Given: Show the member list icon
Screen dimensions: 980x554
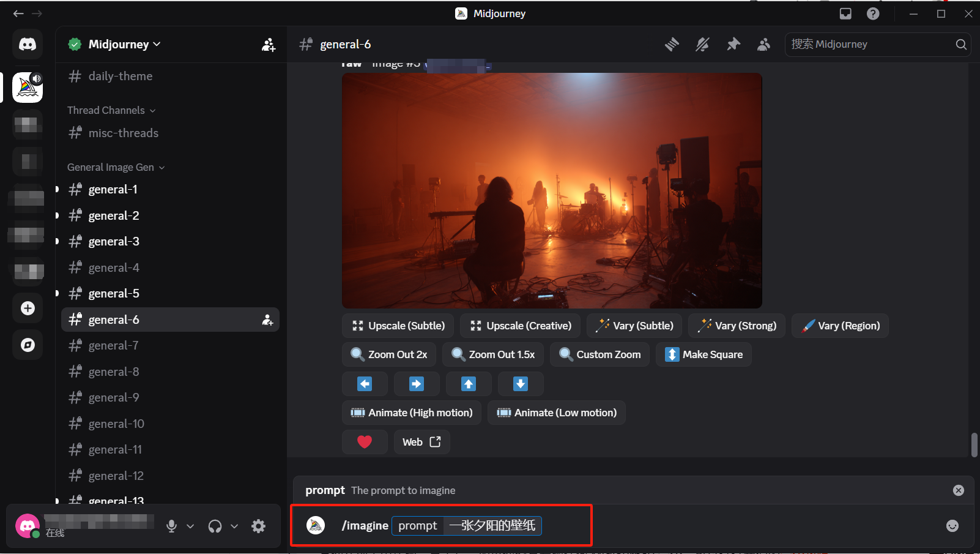Looking at the screenshot, I should click(763, 44).
